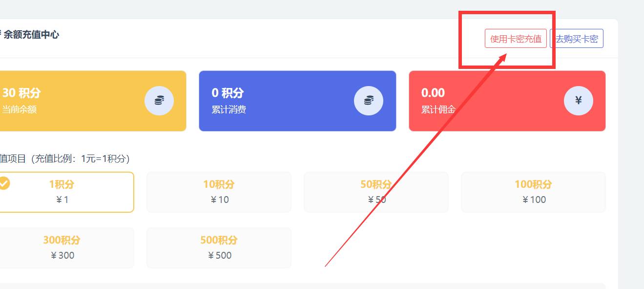Choose the 50积分 recharge option
The width and height of the screenshot is (644, 289).
pyautogui.click(x=376, y=192)
